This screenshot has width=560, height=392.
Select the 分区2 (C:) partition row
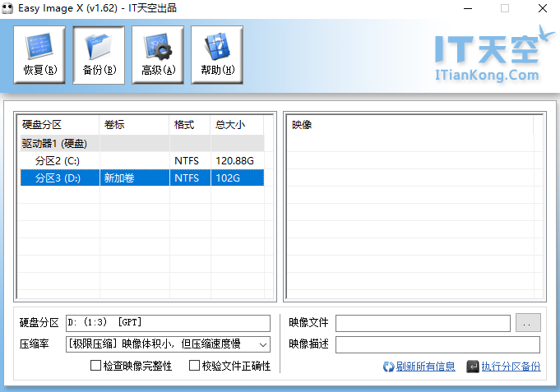click(142, 160)
